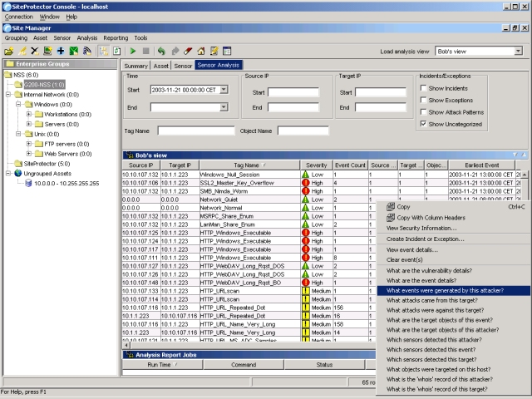Expand the Web Servers tree node
Screen dimensions: 532x399
[29, 154]
